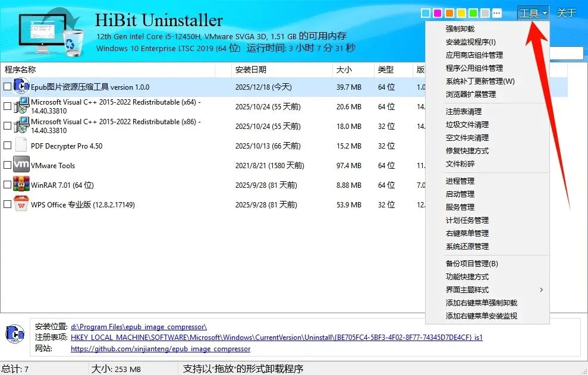Select 添加右键菜单强制卸载

pos(482,302)
